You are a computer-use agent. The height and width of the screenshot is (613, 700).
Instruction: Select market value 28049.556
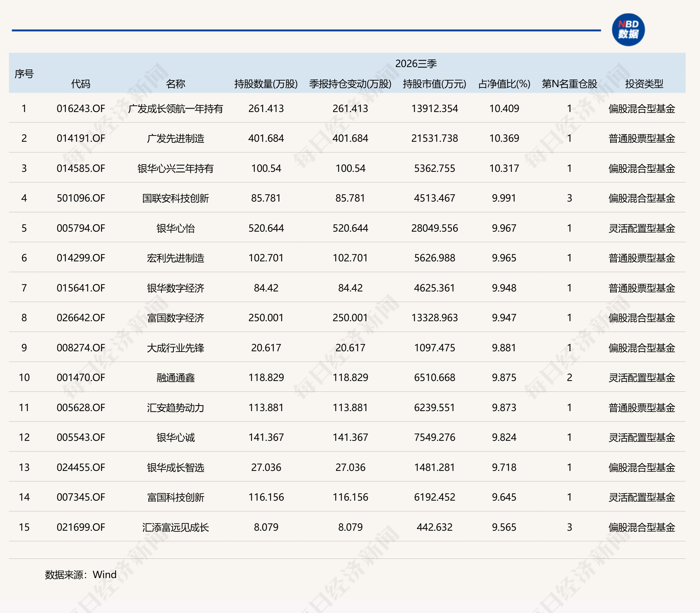[435, 228]
